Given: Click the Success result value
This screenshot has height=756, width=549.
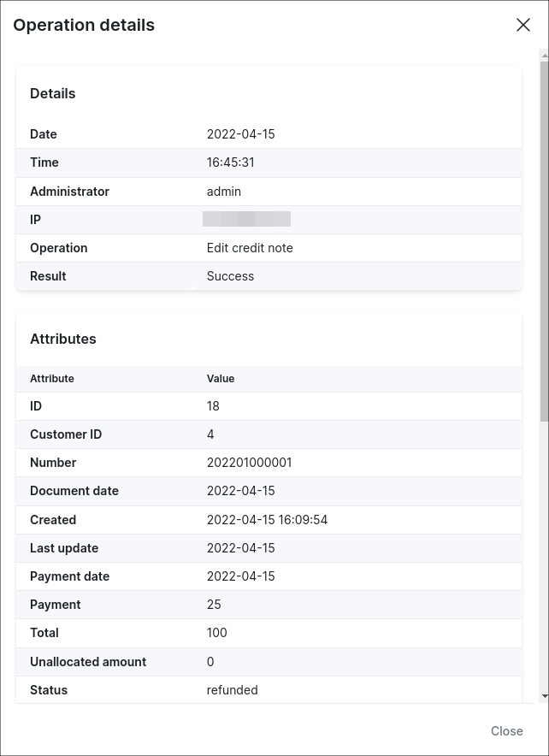Looking at the screenshot, I should [x=230, y=276].
